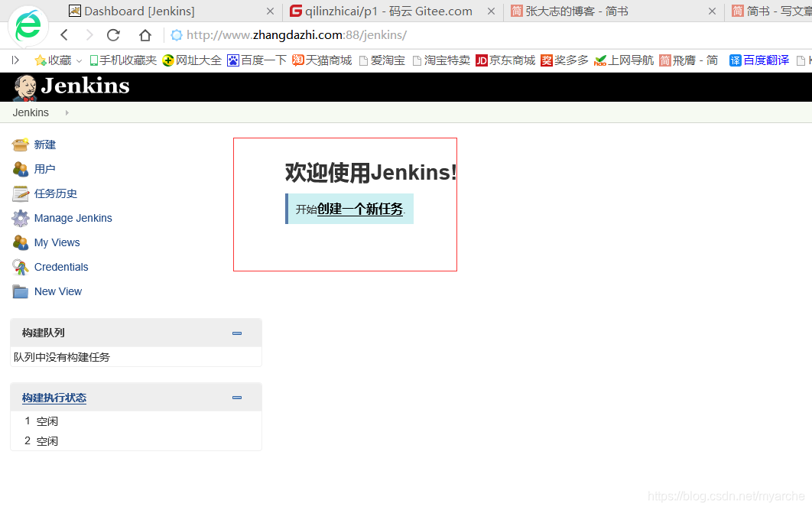This screenshot has width=812, height=510.
Task: Open 手机收藏夹 bookmark
Action: [x=123, y=60]
